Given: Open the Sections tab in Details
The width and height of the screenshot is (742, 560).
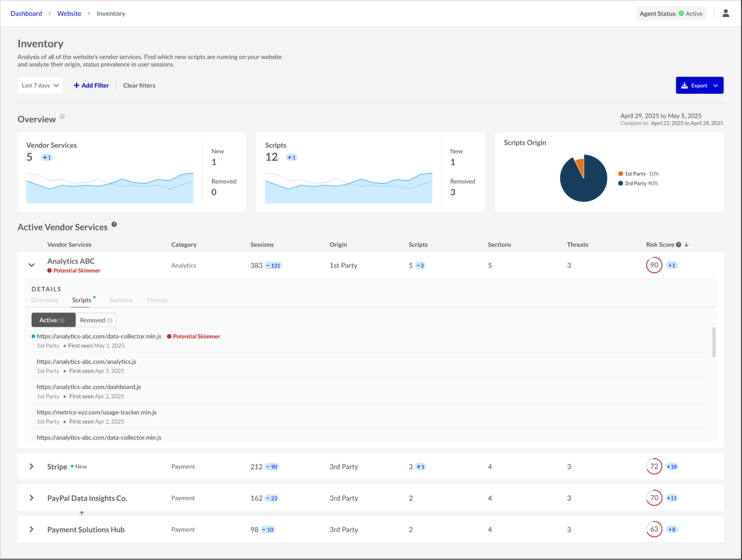Looking at the screenshot, I should point(121,300).
